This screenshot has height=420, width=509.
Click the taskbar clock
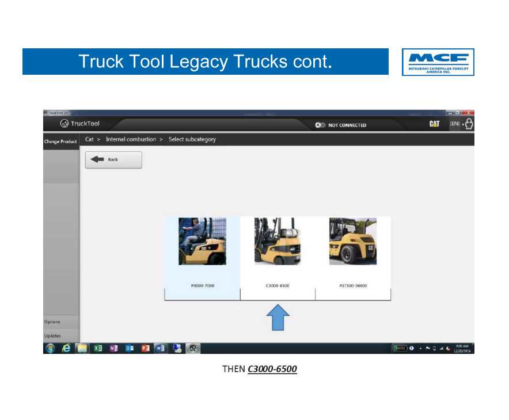[x=462, y=349]
